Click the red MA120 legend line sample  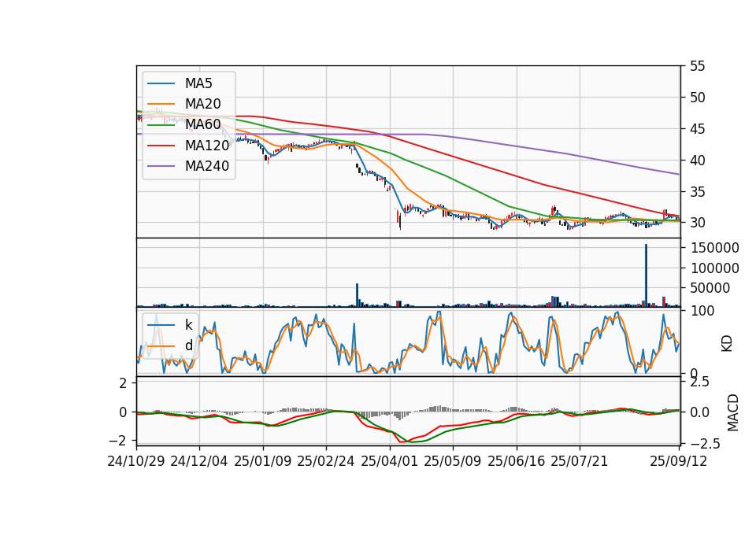[161, 146]
